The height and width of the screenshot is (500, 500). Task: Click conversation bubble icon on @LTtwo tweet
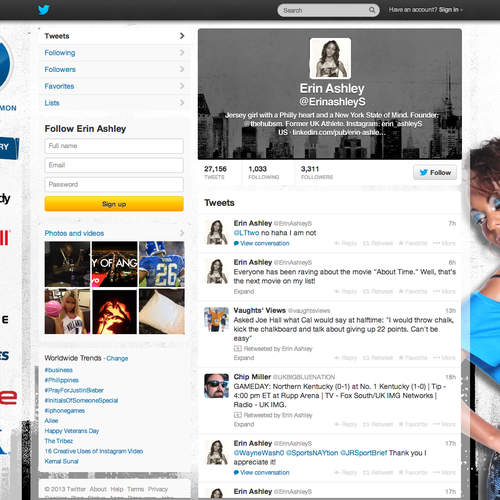tap(236, 243)
